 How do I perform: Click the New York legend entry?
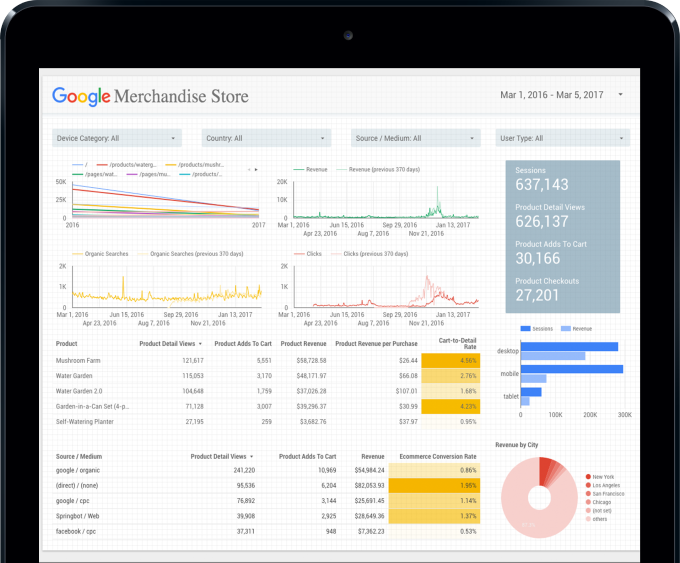tap(600, 477)
